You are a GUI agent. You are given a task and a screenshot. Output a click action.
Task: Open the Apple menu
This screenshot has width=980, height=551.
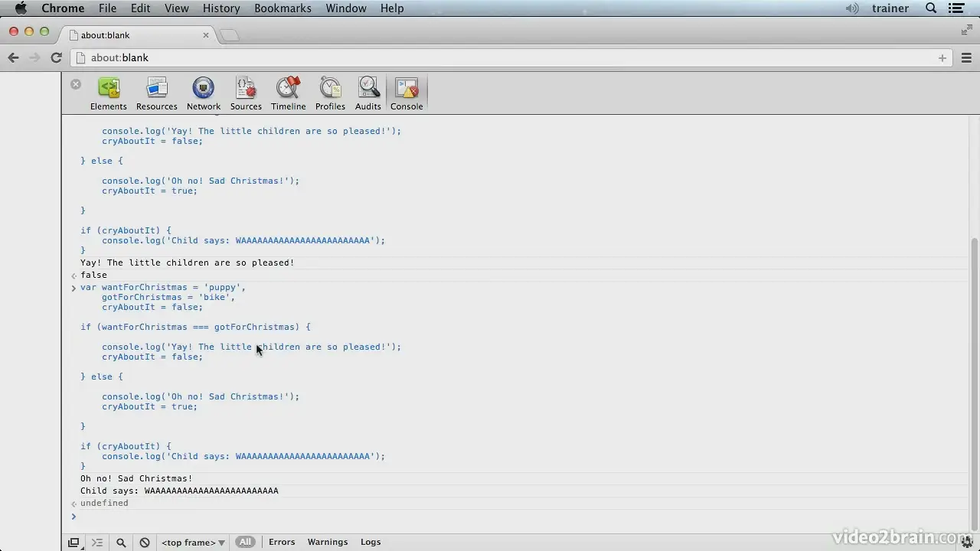tap(21, 8)
